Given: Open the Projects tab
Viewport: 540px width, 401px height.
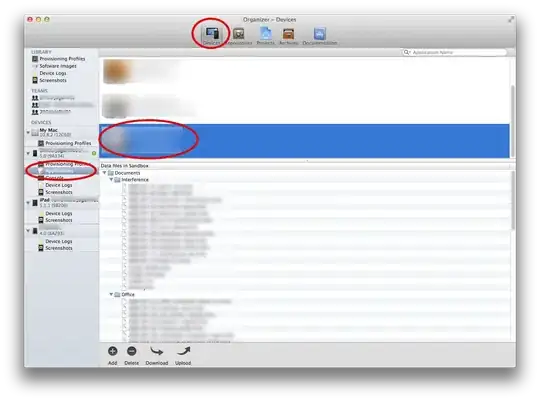Looking at the screenshot, I should 265,35.
